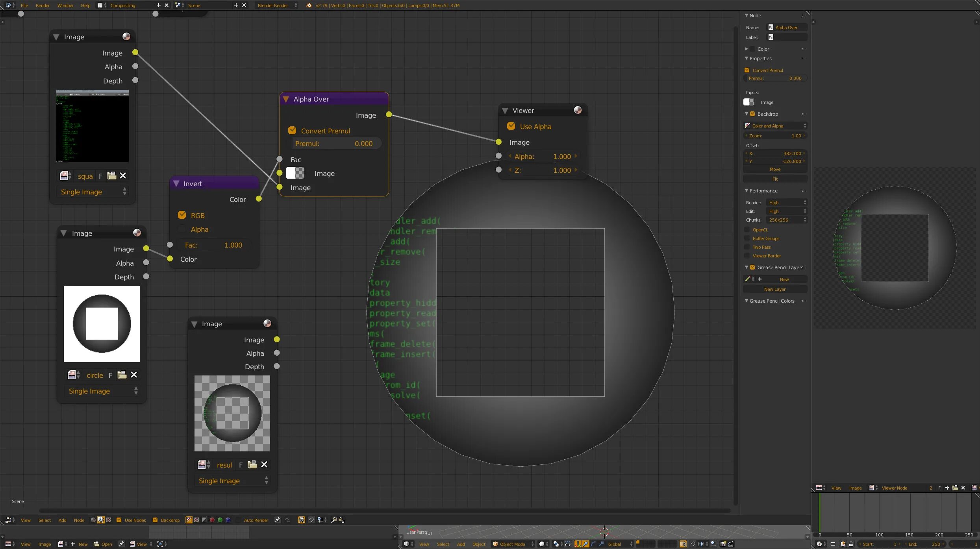Click the paste nodes from clipboard icon
980x549 pixels.
pos(341,520)
